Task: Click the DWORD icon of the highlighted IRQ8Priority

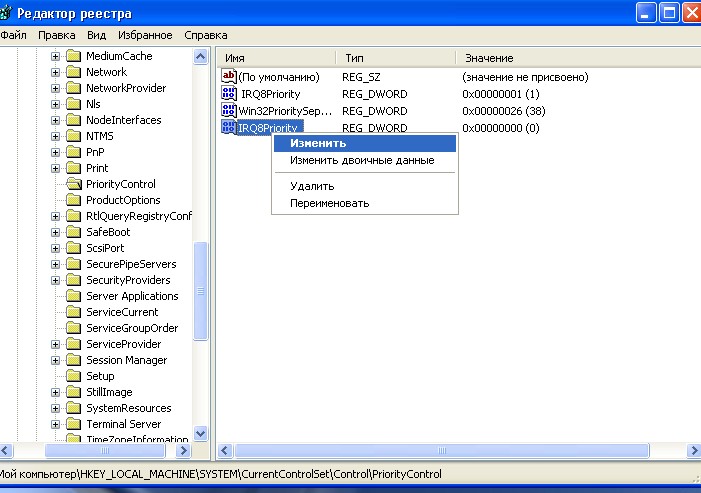Action: pos(228,127)
